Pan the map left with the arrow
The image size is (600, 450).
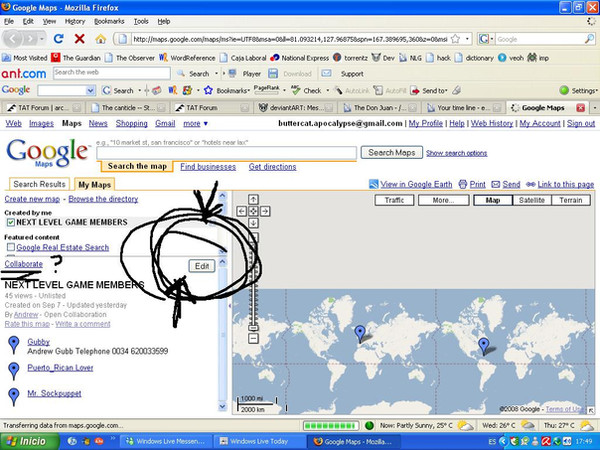click(241, 211)
